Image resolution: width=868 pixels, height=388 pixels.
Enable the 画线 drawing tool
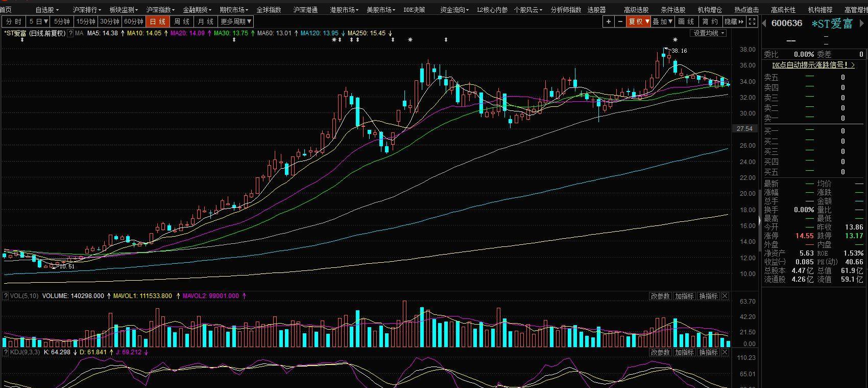pyautogui.click(x=686, y=21)
